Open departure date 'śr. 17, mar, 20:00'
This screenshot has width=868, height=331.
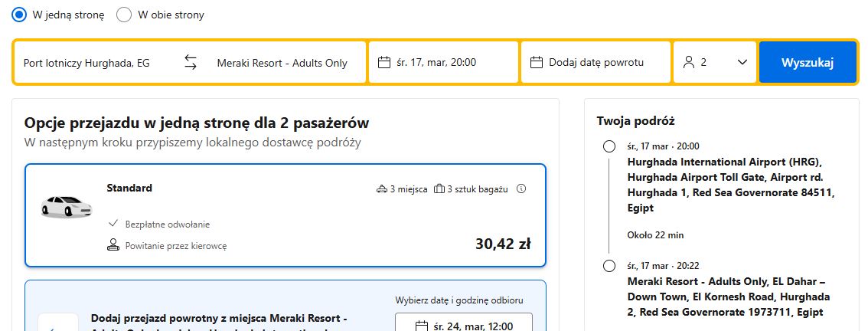tap(443, 62)
